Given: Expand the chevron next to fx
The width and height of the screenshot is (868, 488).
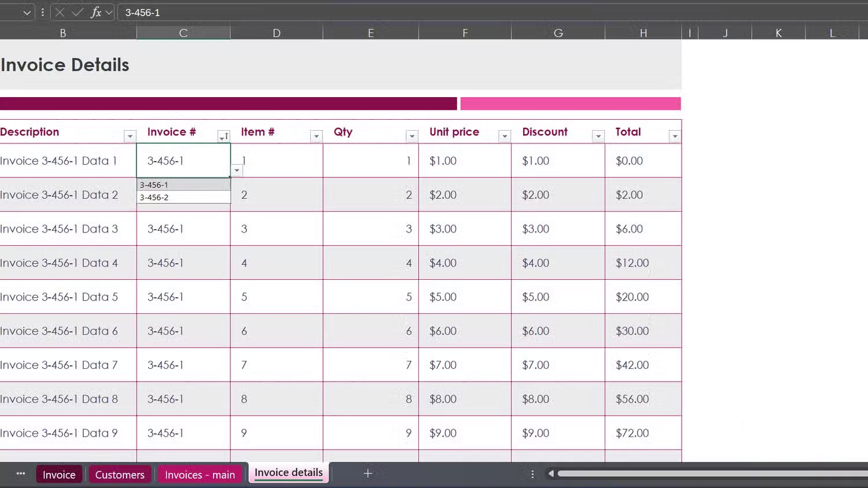Looking at the screenshot, I should tap(108, 12).
